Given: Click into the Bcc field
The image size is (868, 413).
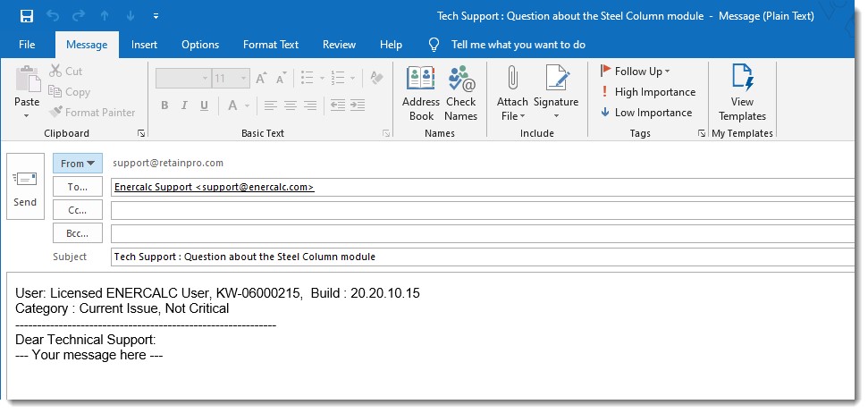Looking at the screenshot, I should (x=483, y=233).
